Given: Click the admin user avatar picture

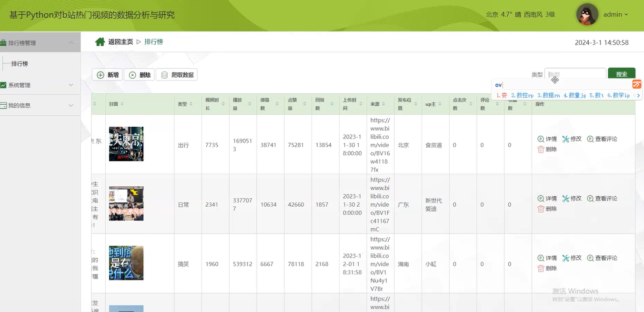Looking at the screenshot, I should [587, 14].
